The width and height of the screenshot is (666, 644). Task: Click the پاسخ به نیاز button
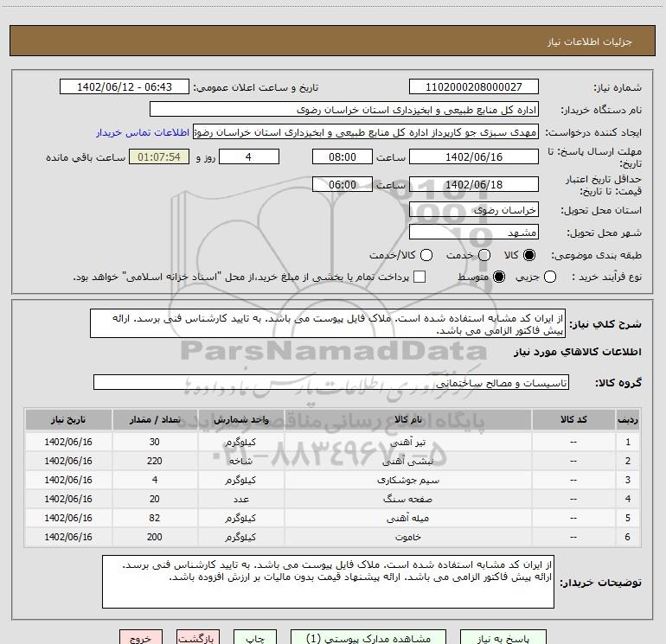point(503,637)
